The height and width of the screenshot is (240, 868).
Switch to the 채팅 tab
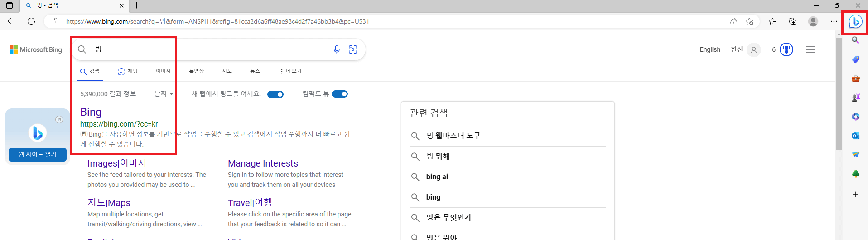[x=127, y=71]
